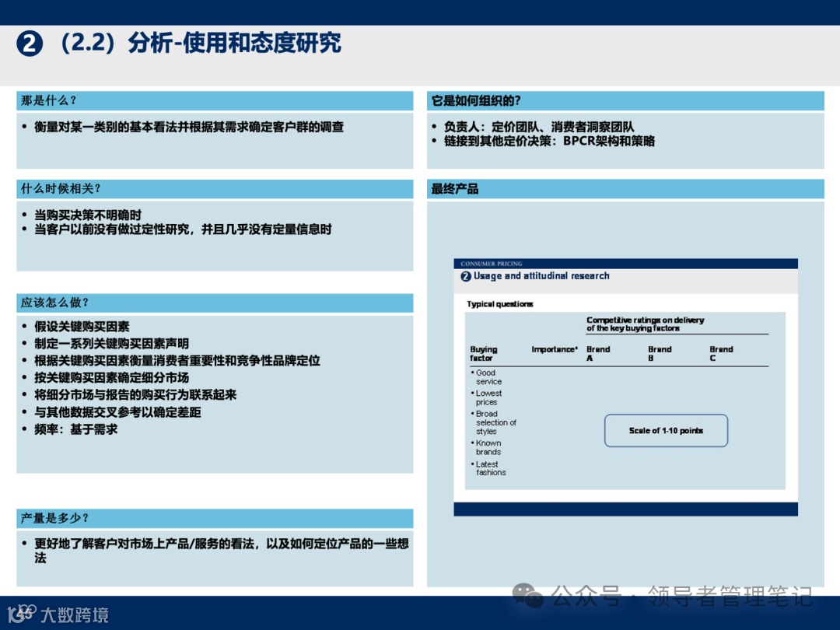This screenshot has width=840, height=630.
Task: Click the 'Competitive ratings on delivery' column heading
Action: (x=645, y=324)
